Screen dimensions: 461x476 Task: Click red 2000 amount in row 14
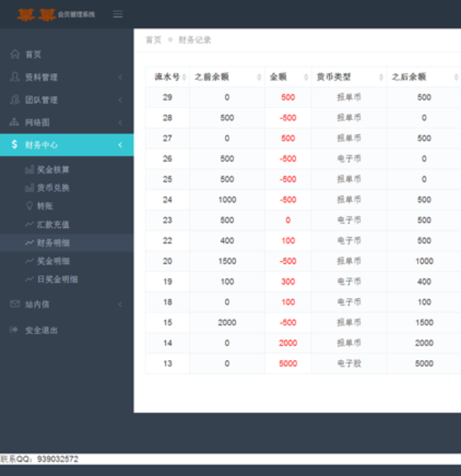click(288, 343)
